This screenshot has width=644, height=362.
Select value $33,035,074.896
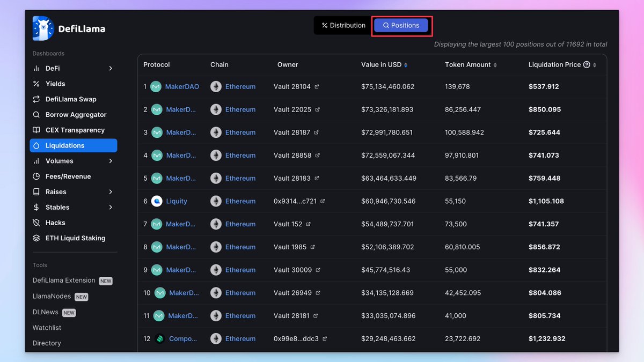389,316
